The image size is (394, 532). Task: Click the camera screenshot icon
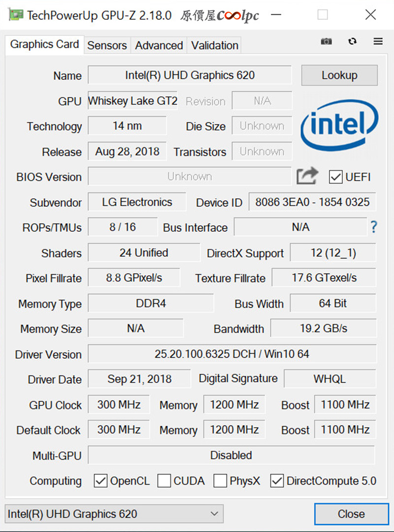click(326, 41)
